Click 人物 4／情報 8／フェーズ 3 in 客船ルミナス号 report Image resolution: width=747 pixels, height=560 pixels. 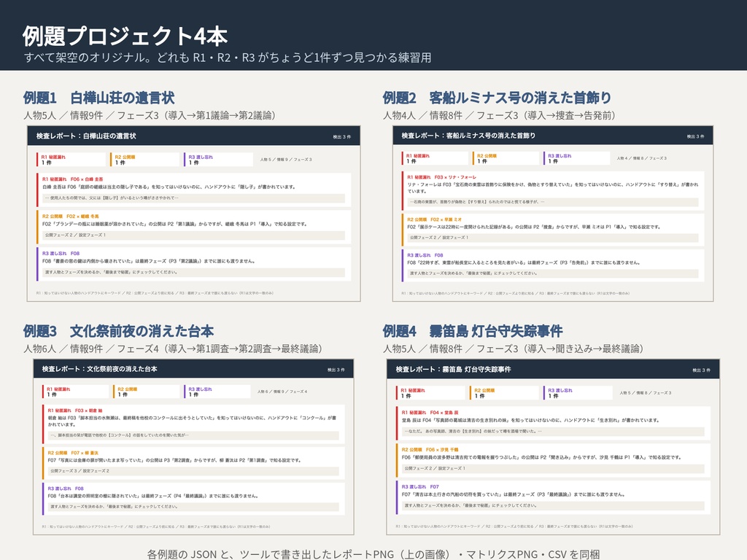point(642,158)
